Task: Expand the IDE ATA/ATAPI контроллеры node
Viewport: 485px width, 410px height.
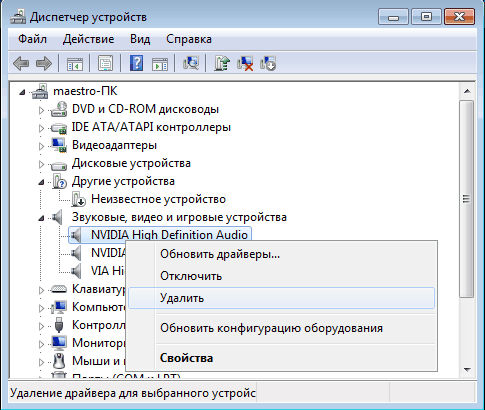Action: (41, 128)
